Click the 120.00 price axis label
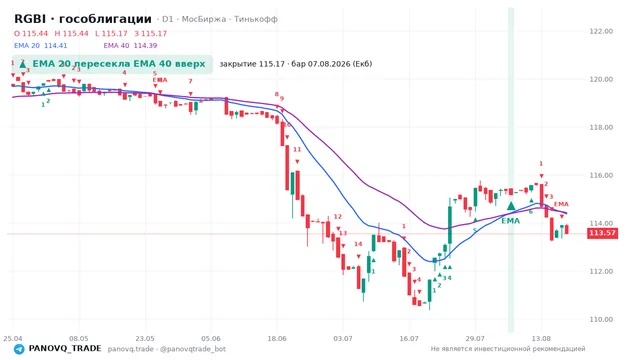Image resolution: width=640 pixels, height=360 pixels. [x=601, y=79]
